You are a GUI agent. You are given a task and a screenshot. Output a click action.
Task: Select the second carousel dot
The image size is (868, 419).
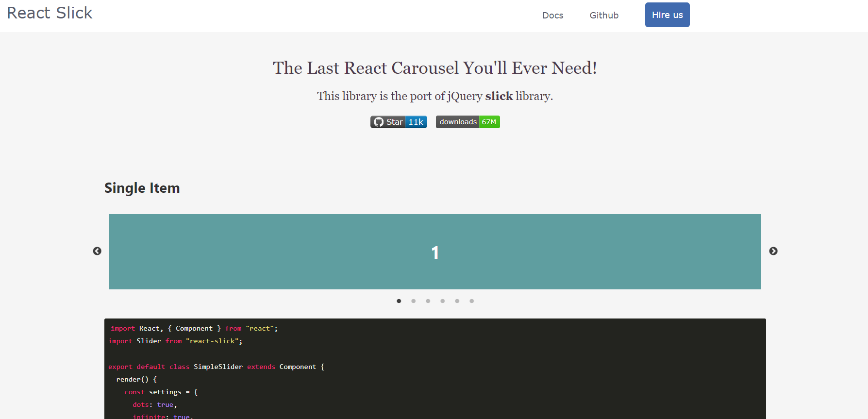pyautogui.click(x=414, y=301)
